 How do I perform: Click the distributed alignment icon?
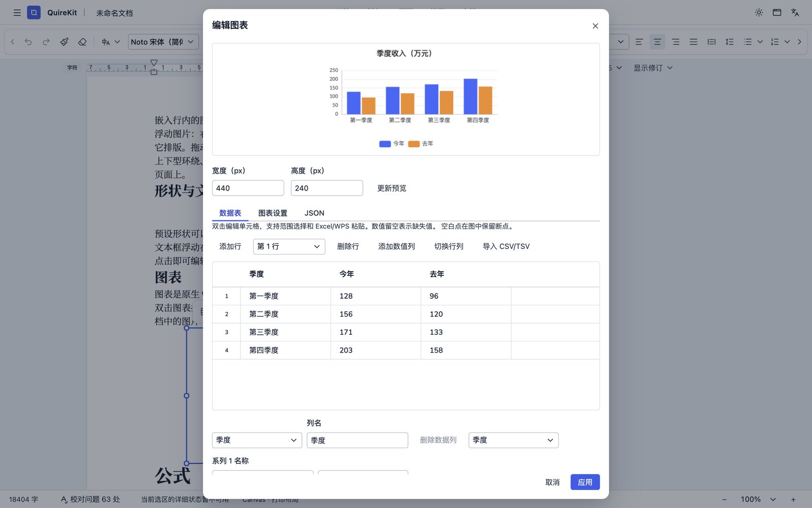pyautogui.click(x=712, y=42)
